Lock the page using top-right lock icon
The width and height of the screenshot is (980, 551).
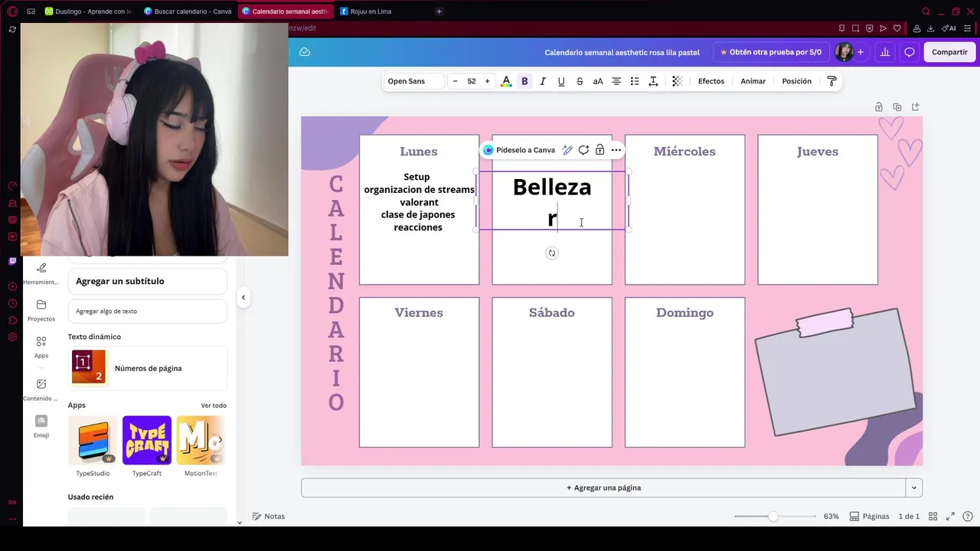(x=879, y=107)
